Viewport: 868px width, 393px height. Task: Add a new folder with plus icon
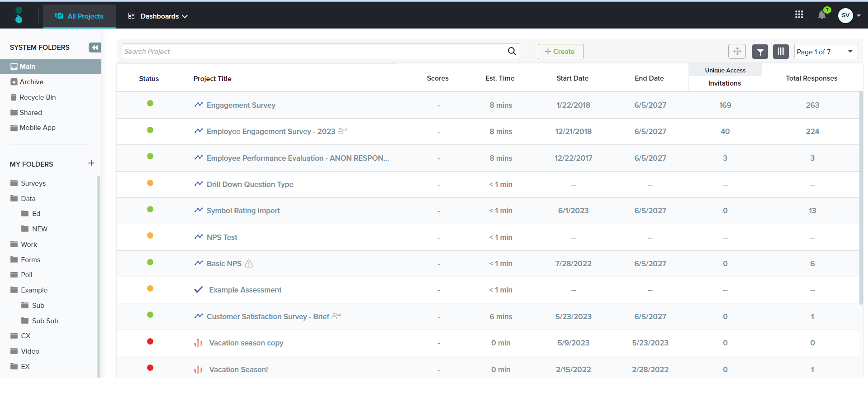[91, 163]
